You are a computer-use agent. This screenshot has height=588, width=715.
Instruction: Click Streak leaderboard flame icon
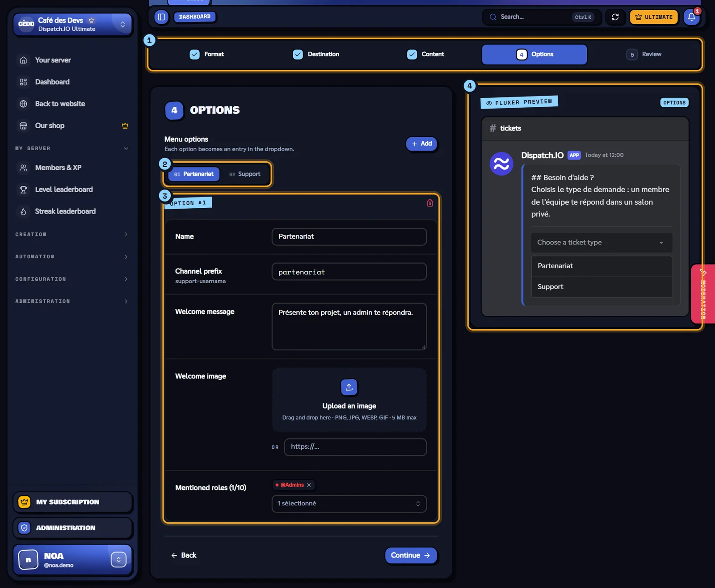pyautogui.click(x=23, y=211)
